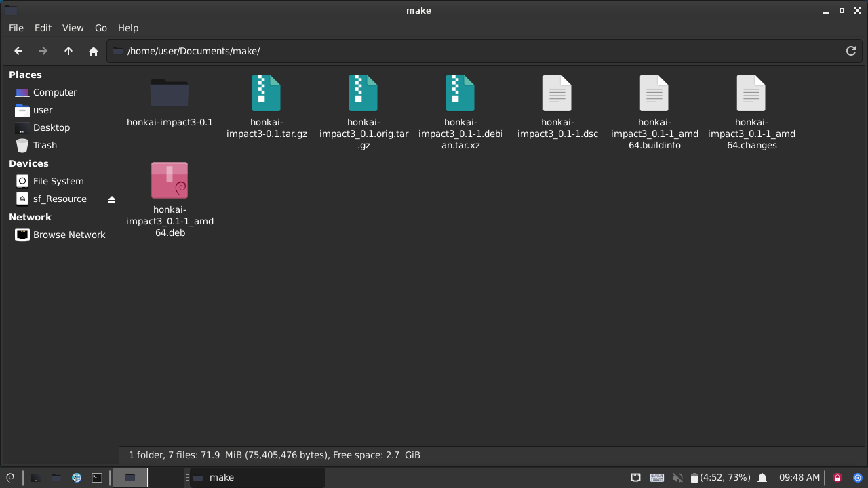The image size is (868, 488).
Task: Click Browse Network in the sidebar
Action: (x=69, y=235)
